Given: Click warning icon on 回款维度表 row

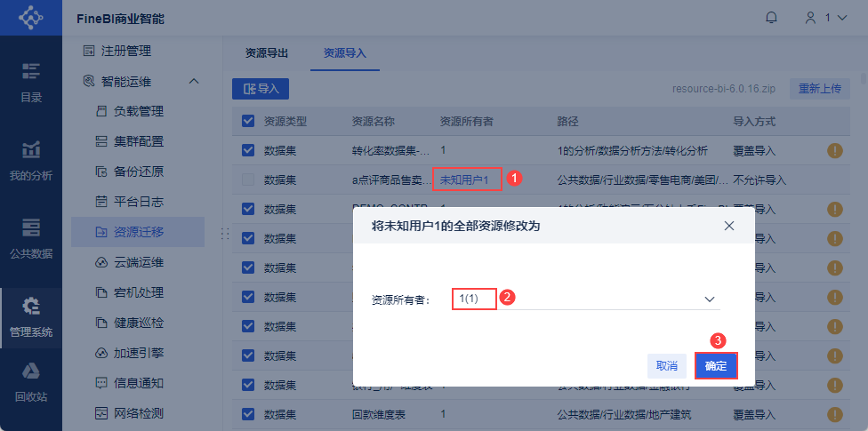Looking at the screenshot, I should pyautogui.click(x=835, y=414).
